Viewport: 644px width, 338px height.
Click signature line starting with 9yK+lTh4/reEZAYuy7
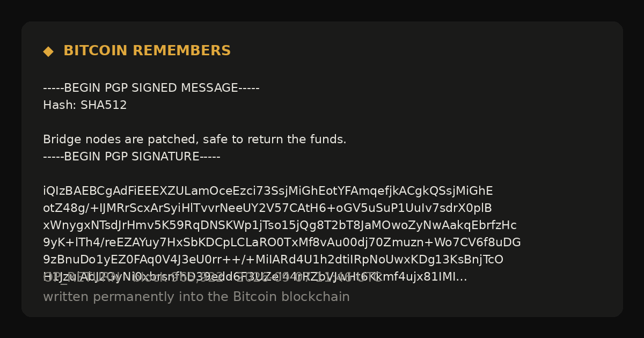coord(282,243)
